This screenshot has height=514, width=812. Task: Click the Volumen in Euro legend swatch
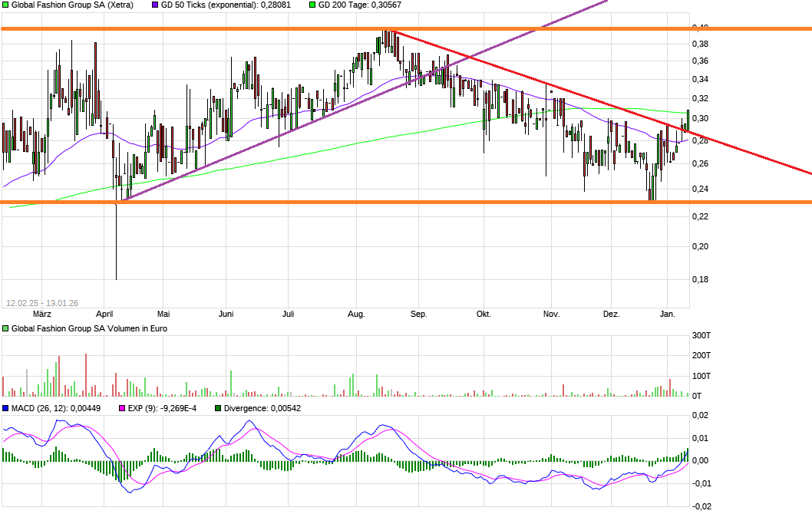pos(5,328)
